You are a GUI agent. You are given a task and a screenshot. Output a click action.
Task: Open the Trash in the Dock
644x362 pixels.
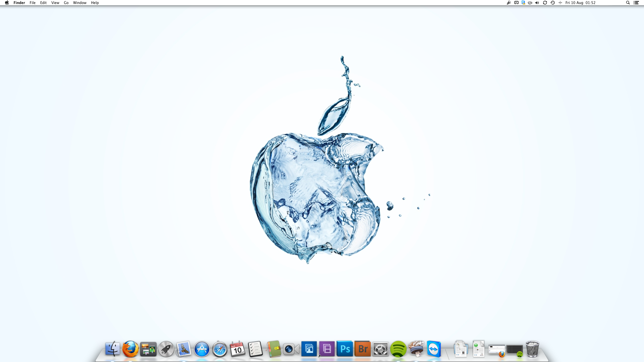pyautogui.click(x=533, y=349)
